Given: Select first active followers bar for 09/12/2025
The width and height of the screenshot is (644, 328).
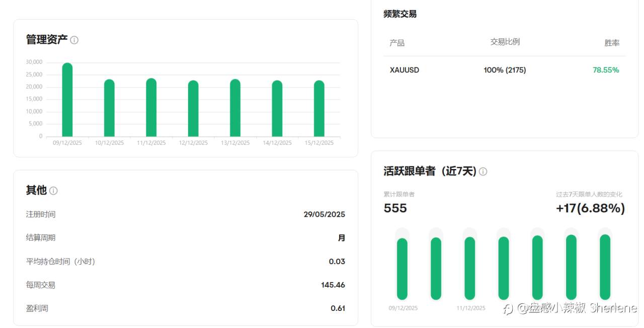Looking at the screenshot, I should 402,269.
